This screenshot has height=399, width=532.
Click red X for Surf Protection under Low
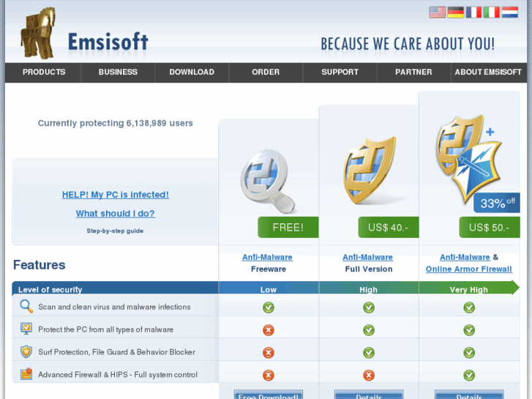click(x=269, y=352)
